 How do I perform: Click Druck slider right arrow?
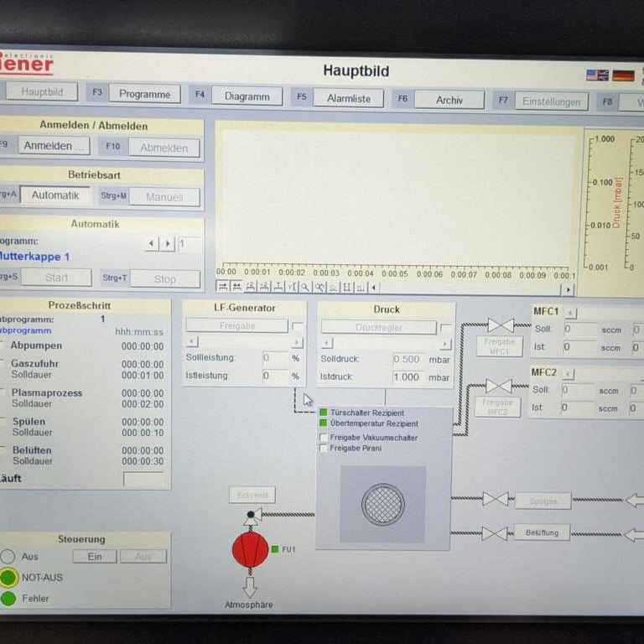click(x=445, y=344)
